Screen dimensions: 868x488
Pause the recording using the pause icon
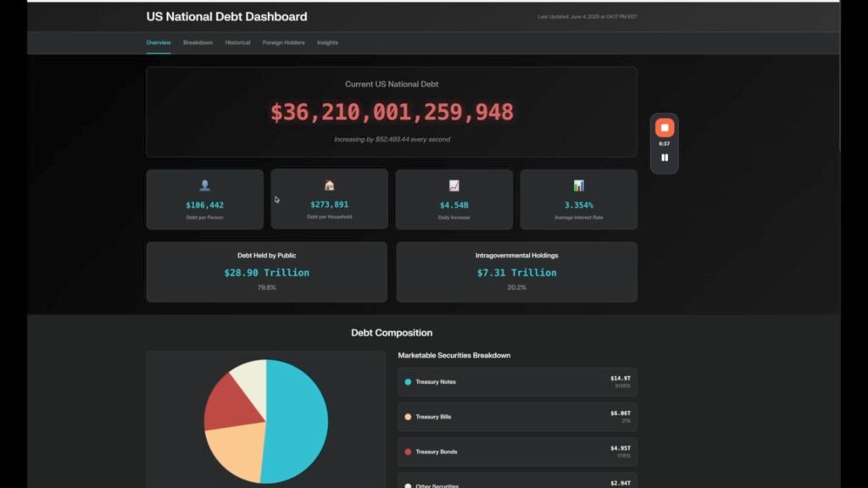(665, 158)
